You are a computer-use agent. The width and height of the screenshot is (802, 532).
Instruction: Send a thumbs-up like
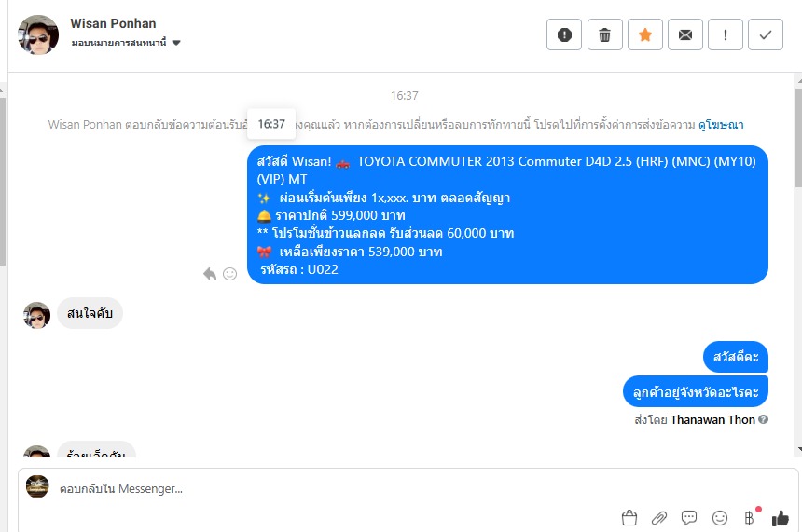point(780,518)
